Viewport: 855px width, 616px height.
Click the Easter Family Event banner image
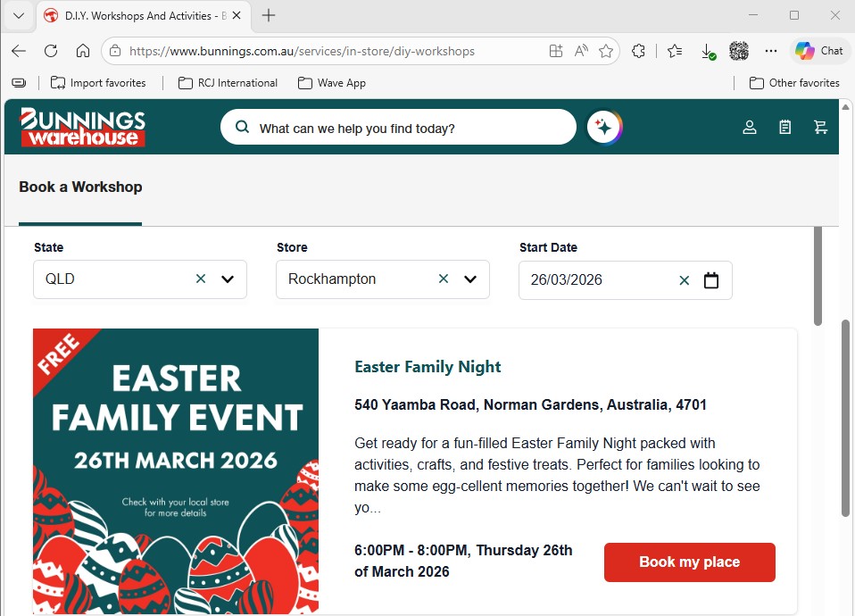(176, 471)
